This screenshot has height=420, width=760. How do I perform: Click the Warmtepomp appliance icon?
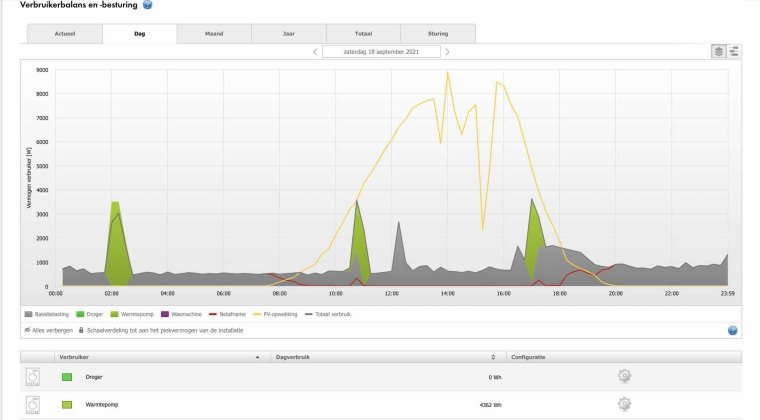pyautogui.click(x=33, y=404)
